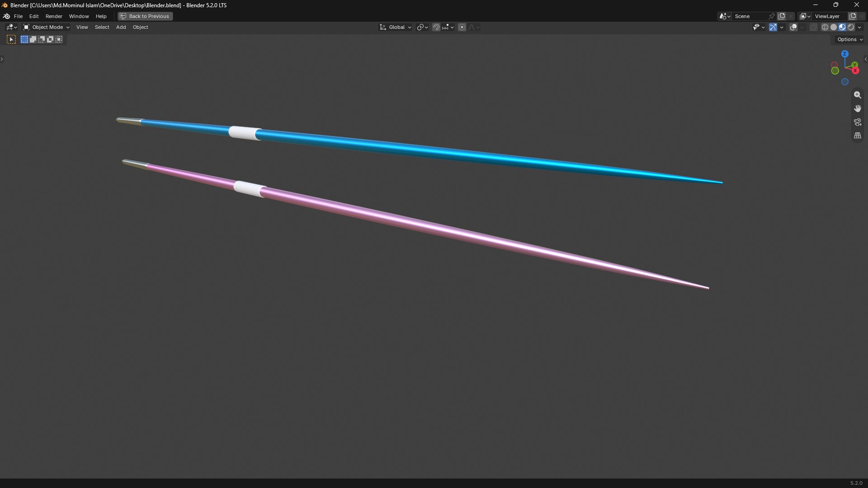Open the Object Mode dropdown
Screen dimensions: 868x488
[46, 27]
